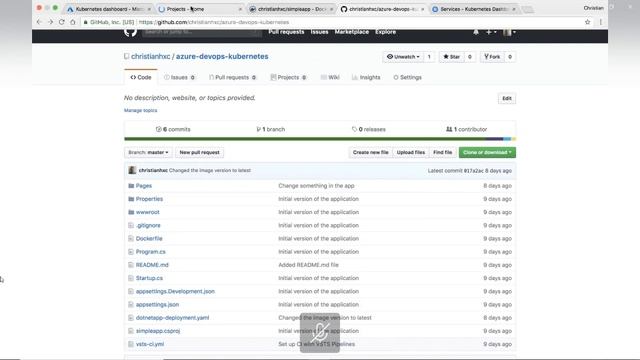This screenshot has height=360, width=640.
Task: Click the Manage topics link
Action: pos(140,110)
